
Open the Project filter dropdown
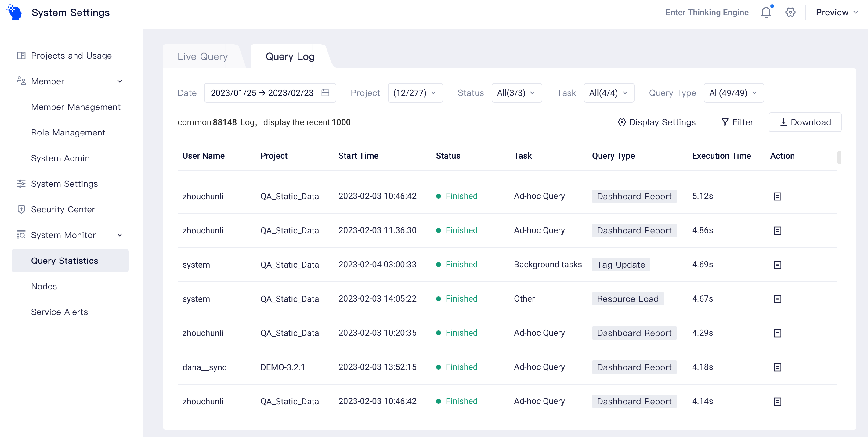[x=415, y=93]
